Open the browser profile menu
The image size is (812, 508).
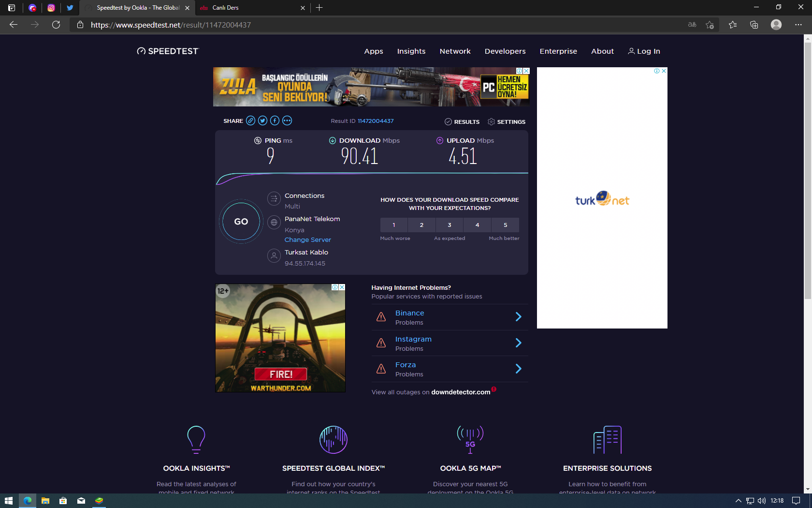pos(776,25)
